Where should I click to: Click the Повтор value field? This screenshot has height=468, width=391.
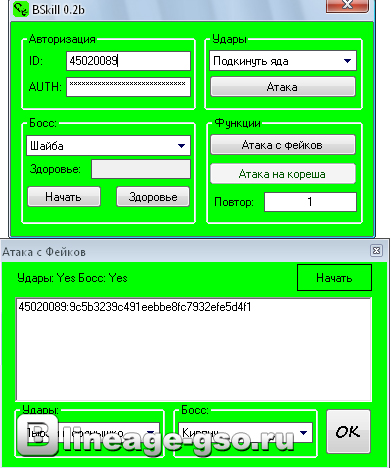(x=310, y=202)
